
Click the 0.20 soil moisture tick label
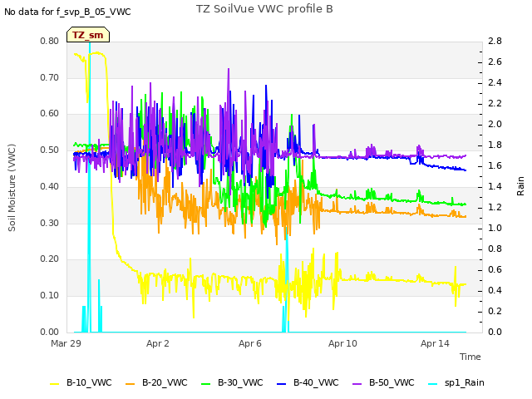[x=50, y=259]
